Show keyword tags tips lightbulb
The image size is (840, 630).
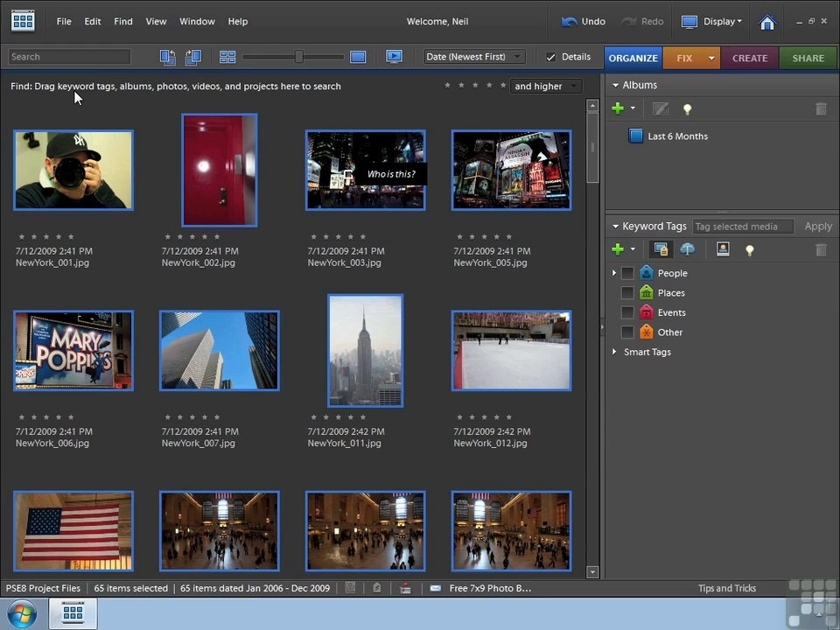[750, 249]
